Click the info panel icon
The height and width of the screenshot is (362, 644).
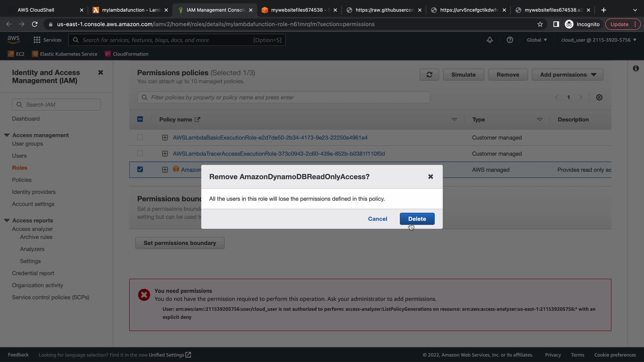point(636,68)
